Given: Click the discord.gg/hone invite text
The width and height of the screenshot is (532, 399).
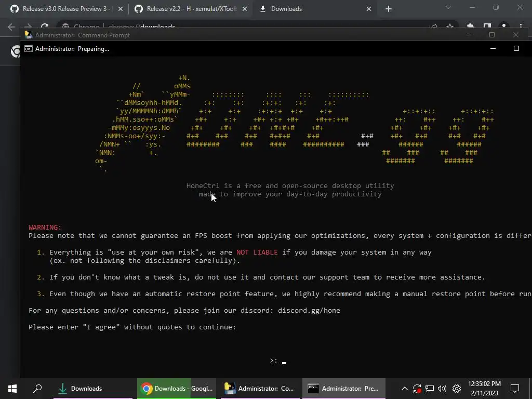Looking at the screenshot, I should (309, 311).
